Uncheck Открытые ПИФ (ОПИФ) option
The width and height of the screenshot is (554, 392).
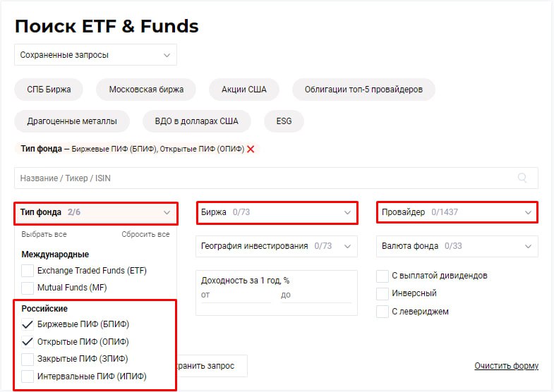click(x=28, y=342)
